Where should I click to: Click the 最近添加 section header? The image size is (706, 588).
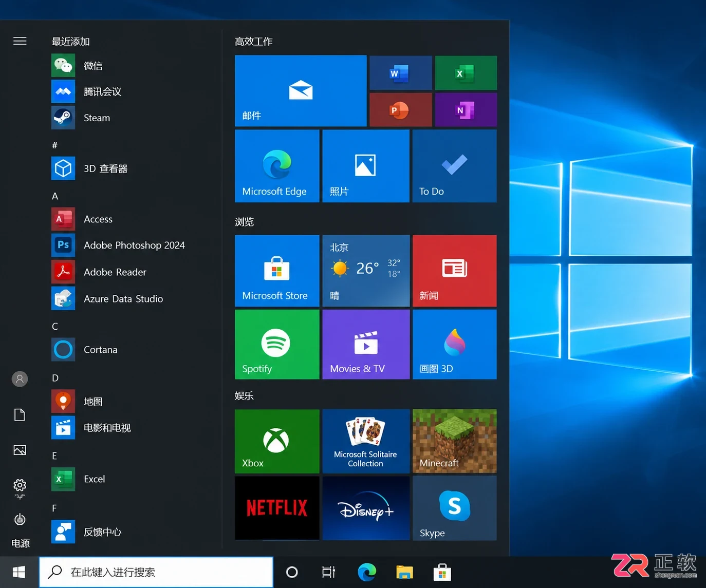(71, 42)
